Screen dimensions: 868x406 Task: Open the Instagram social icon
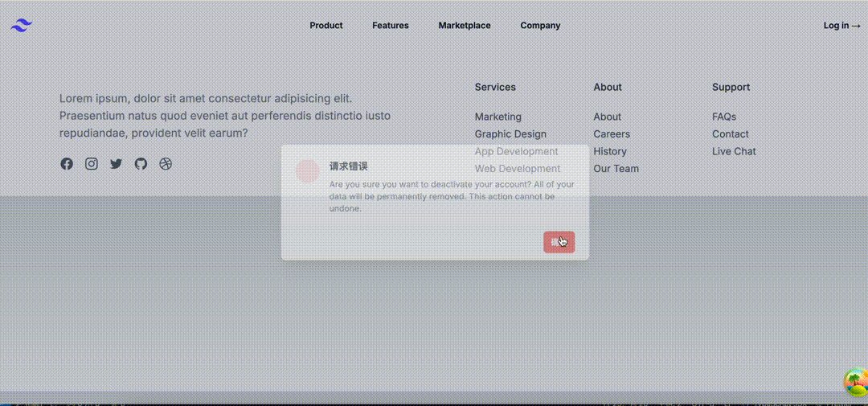tap(92, 164)
